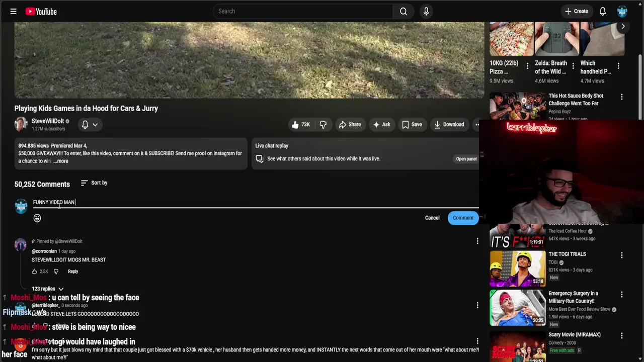
Task: Reply to the pinned comment
Action: (73, 271)
